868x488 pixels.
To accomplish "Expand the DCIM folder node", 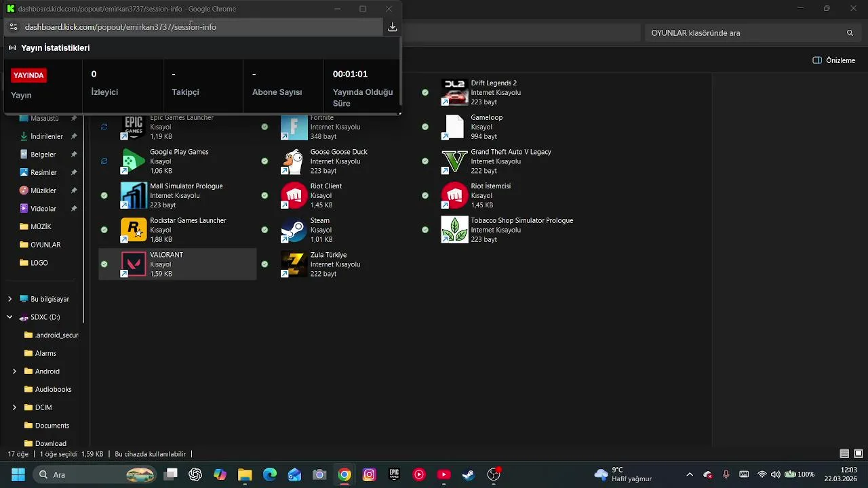I will [x=14, y=407].
